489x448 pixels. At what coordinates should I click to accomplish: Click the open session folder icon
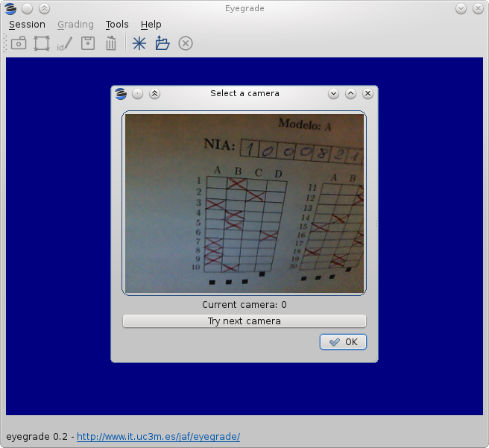(x=163, y=43)
